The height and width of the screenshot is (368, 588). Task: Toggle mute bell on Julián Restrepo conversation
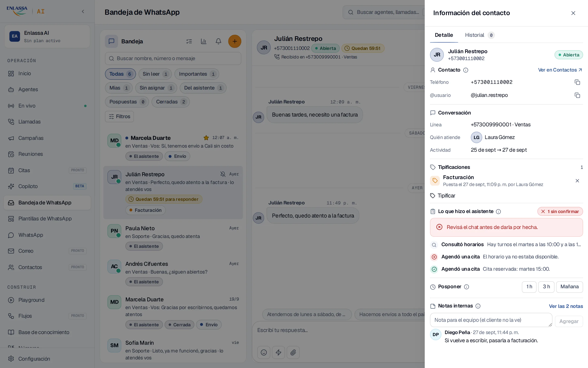coord(223,174)
